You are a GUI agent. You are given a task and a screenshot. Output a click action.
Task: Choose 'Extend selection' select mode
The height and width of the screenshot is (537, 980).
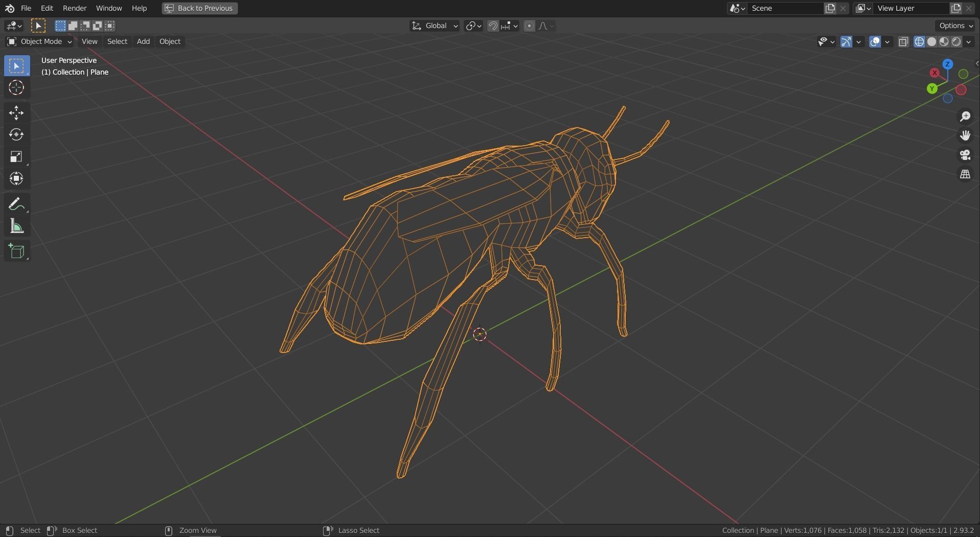coord(73,26)
